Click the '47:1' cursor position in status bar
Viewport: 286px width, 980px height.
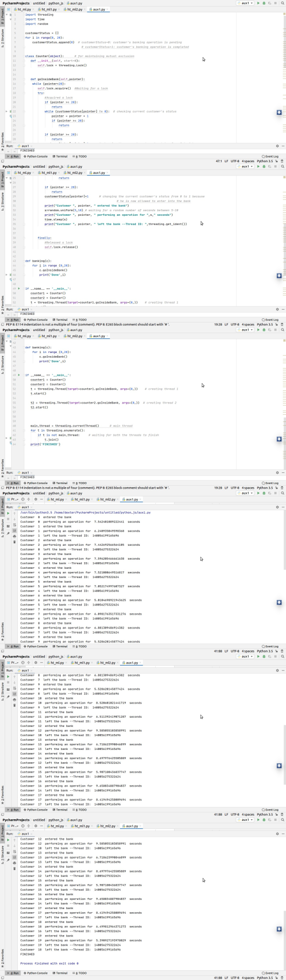coord(219,161)
